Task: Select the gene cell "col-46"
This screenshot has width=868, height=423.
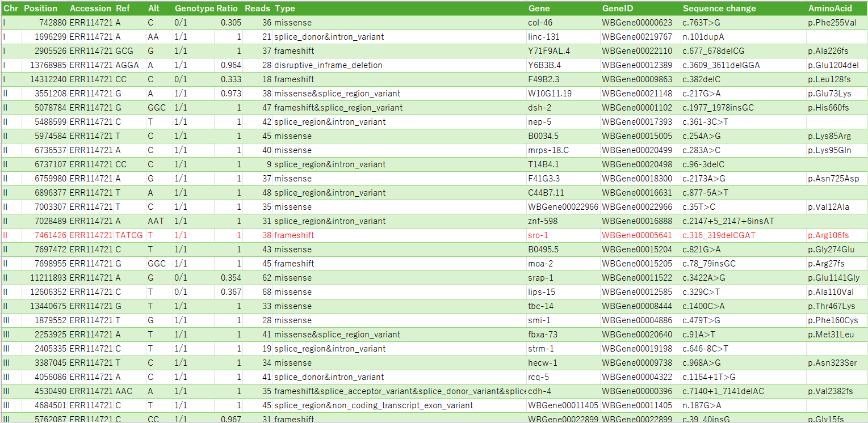Action: pos(540,23)
